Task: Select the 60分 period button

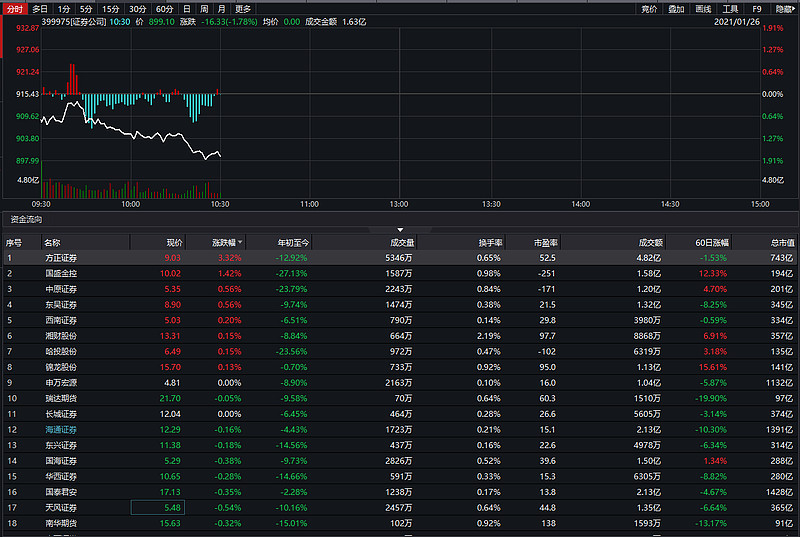Action: point(164,8)
